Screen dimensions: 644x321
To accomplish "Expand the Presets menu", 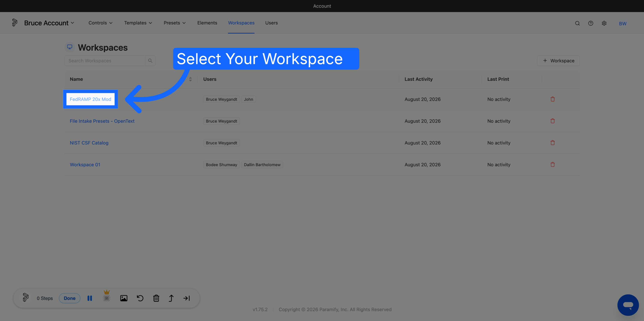I will click(x=175, y=23).
